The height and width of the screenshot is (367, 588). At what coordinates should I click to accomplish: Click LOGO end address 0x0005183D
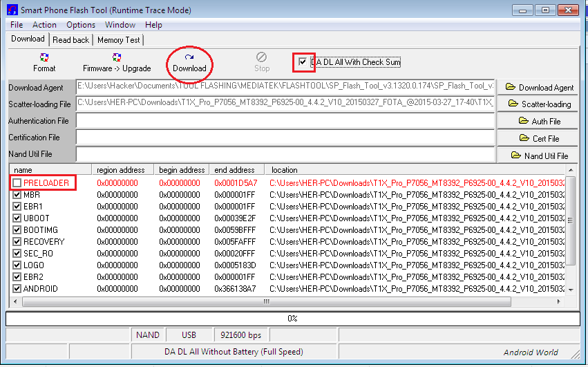click(235, 265)
